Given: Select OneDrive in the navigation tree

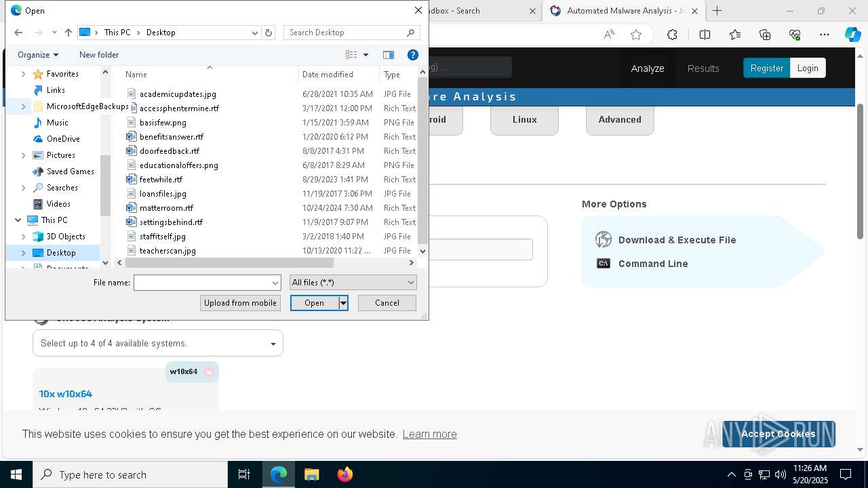Looking at the screenshot, I should click(x=63, y=139).
